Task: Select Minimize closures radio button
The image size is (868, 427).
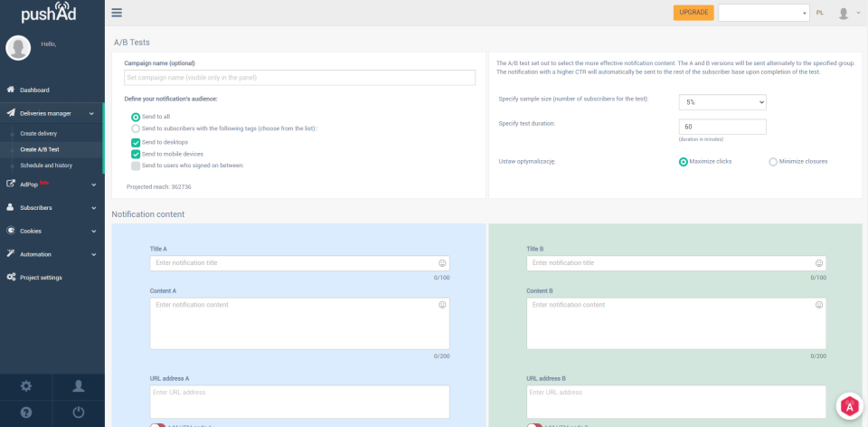Action: click(x=773, y=162)
